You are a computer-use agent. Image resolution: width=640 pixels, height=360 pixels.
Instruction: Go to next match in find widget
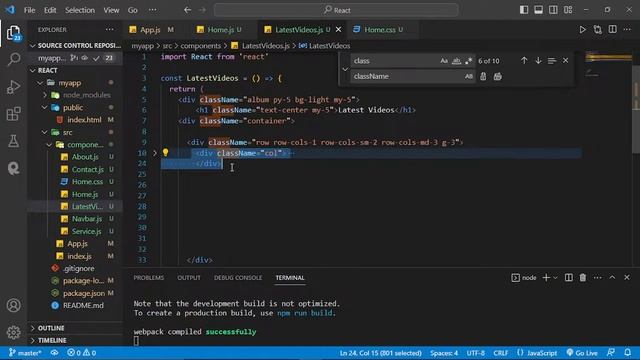point(538,60)
